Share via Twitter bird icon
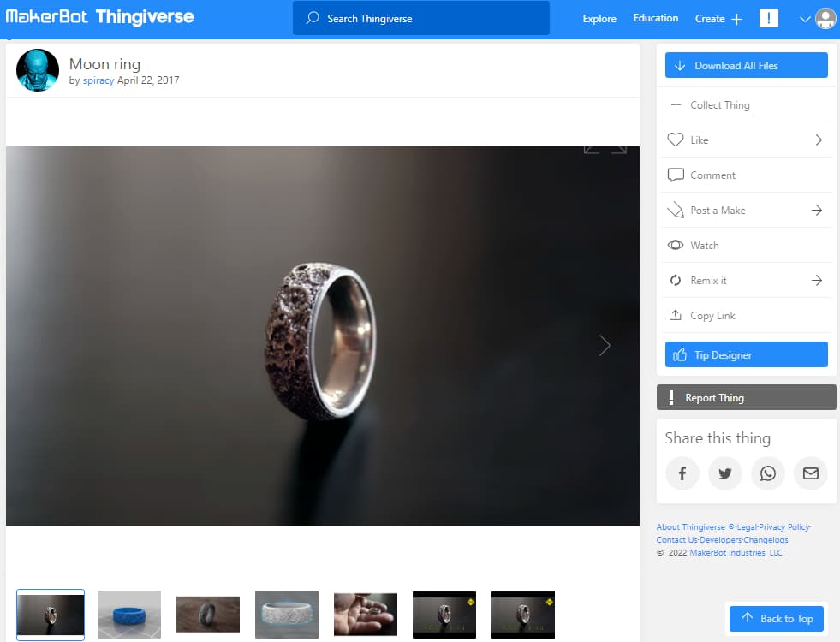Screen dimensions: 840x642 [x=724, y=473]
